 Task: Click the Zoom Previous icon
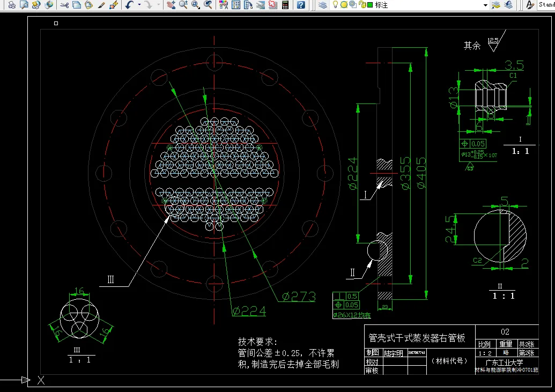pyautogui.click(x=208, y=5)
